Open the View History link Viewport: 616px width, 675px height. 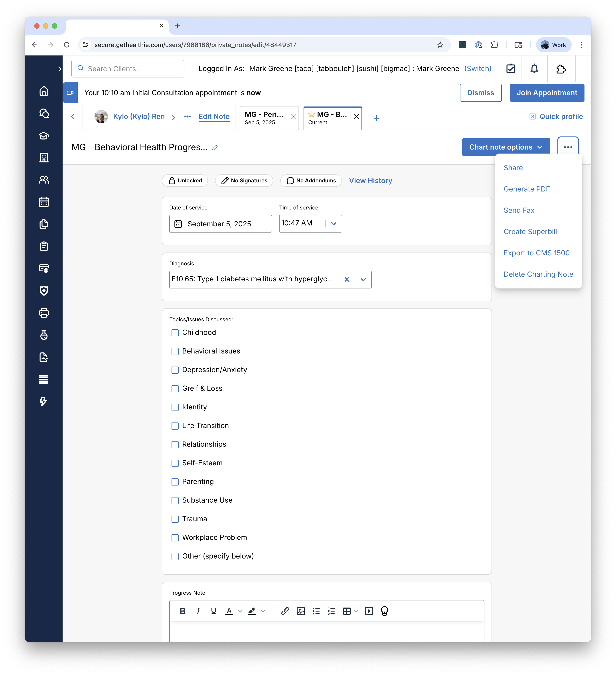[370, 180]
